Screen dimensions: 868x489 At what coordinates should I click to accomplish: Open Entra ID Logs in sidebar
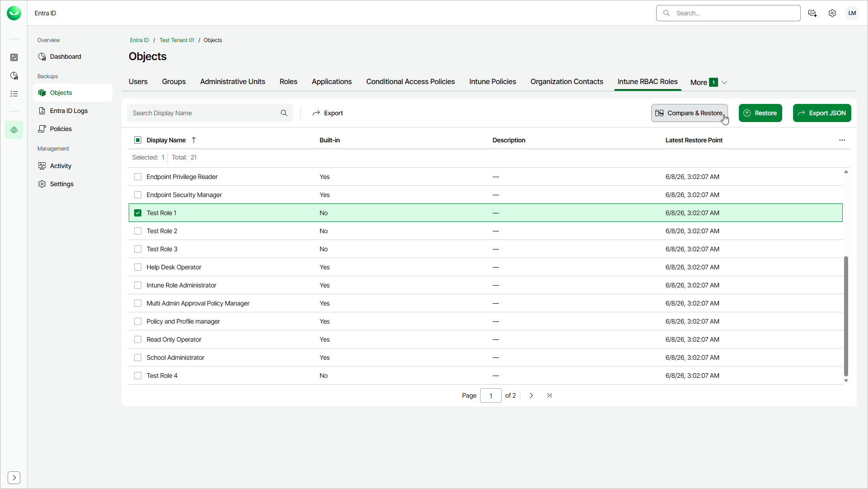point(73,111)
